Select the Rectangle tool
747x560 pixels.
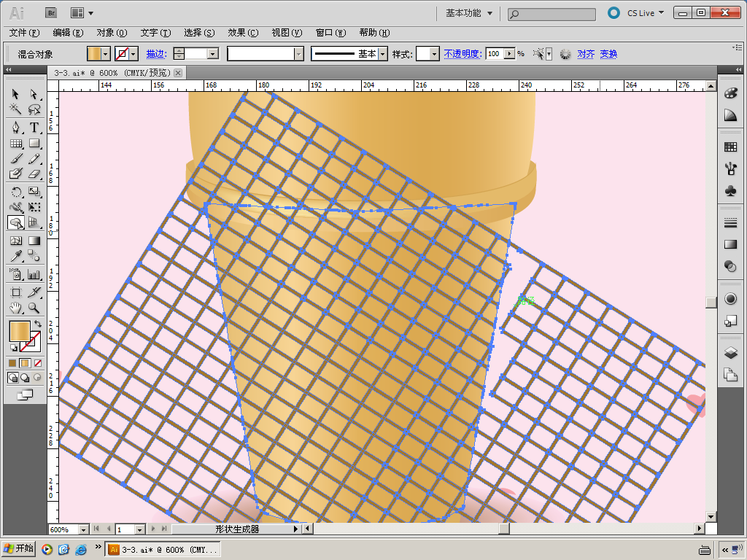point(34,143)
